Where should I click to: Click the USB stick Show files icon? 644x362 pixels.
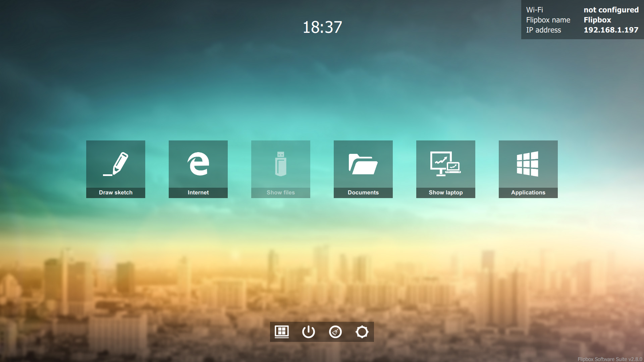tap(281, 164)
